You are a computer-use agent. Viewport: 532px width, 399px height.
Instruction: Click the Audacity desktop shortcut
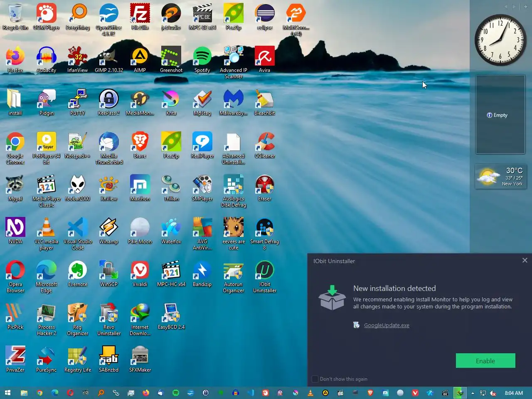tap(47, 60)
